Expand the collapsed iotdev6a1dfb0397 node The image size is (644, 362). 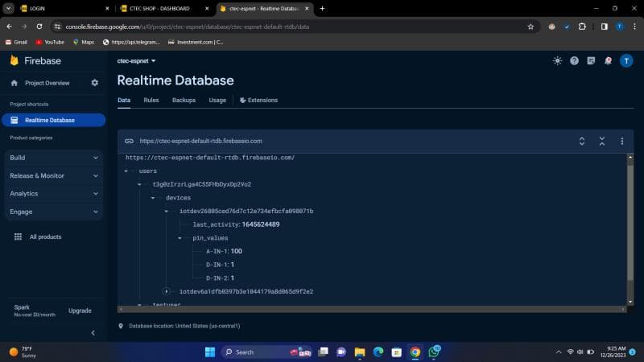[167, 291]
